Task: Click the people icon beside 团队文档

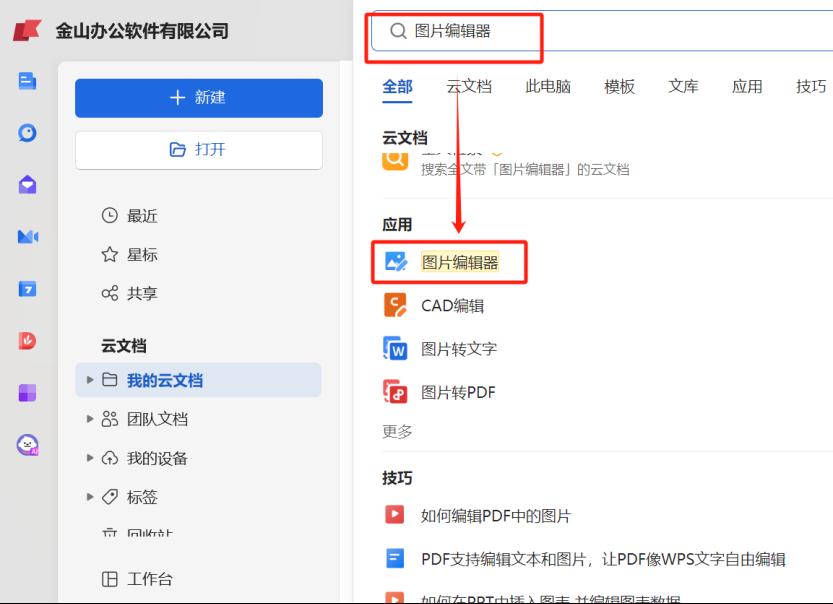Action: pos(109,419)
